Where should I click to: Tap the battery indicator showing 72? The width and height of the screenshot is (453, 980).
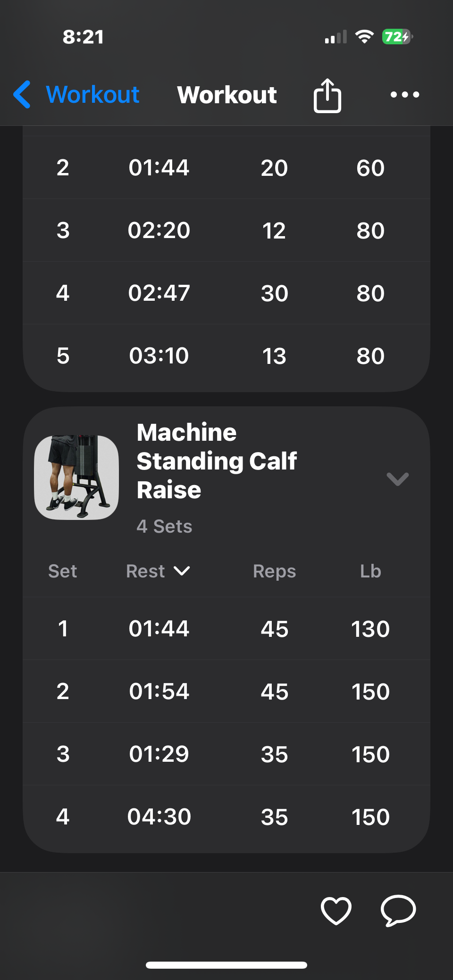click(397, 37)
